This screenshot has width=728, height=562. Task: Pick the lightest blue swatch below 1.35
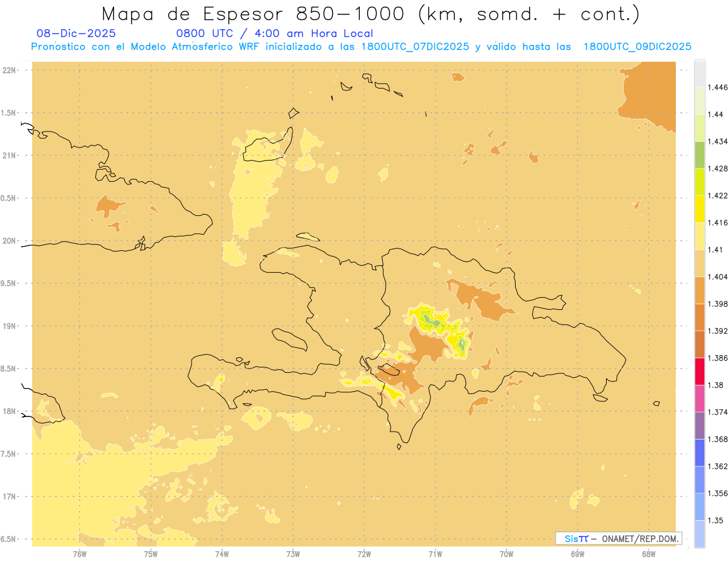699,534
